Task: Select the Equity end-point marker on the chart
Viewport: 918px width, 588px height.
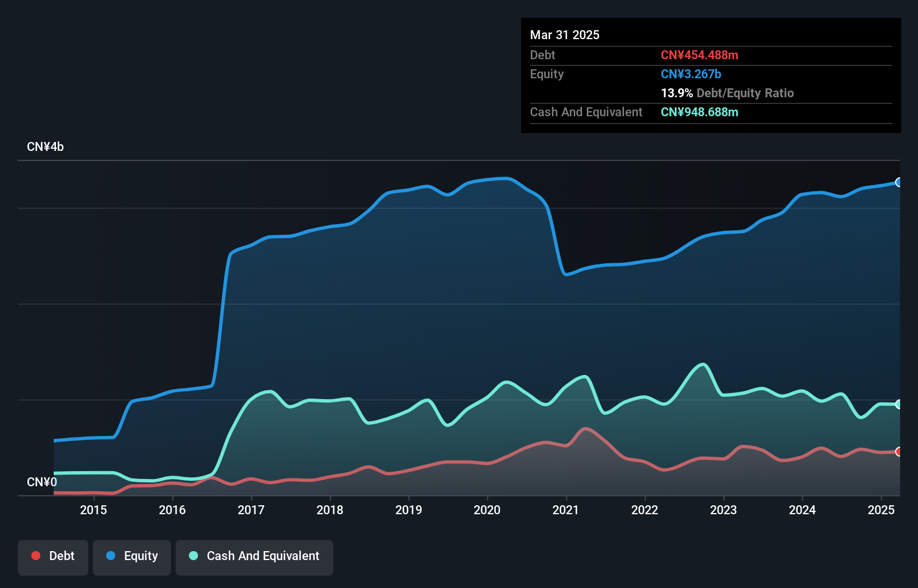Action: coord(899,182)
